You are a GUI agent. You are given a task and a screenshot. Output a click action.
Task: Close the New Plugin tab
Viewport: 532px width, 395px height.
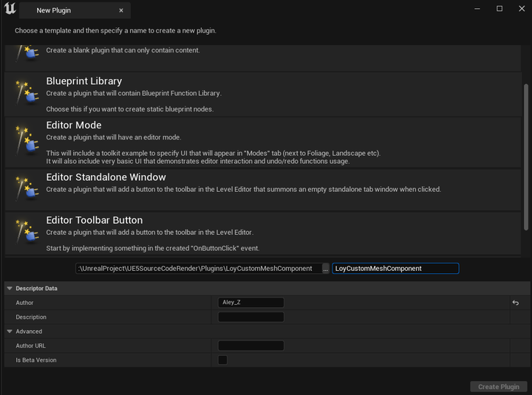[121, 10]
